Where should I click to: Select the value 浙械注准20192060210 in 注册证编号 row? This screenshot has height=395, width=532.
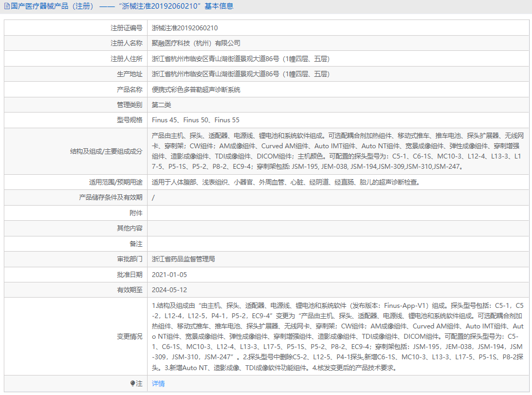point(184,28)
